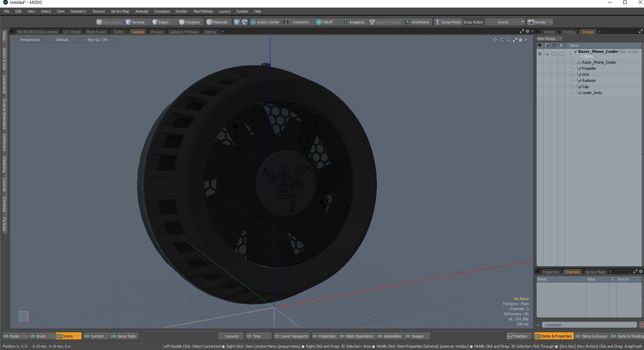Switch to Polygons selection mode

[x=190, y=22]
